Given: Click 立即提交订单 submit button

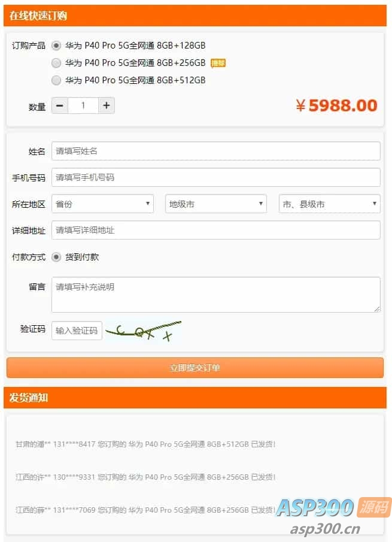Looking at the screenshot, I should 195,368.
